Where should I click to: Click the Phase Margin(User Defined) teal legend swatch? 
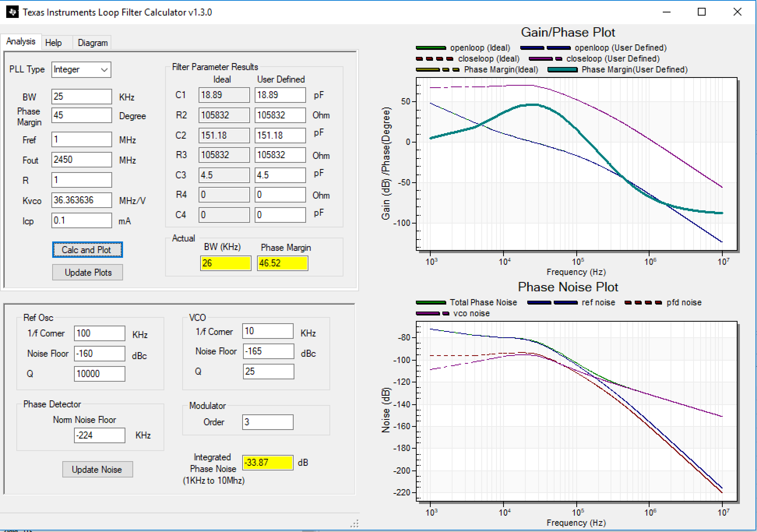(563, 70)
